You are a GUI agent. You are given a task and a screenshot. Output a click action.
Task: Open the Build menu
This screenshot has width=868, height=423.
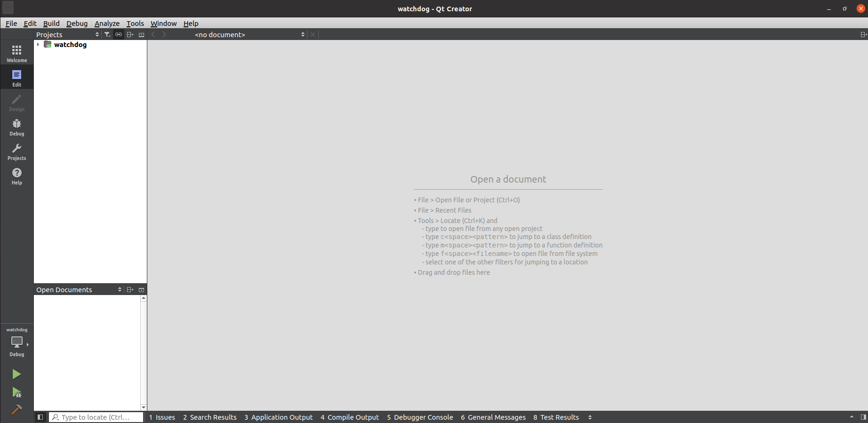point(51,23)
